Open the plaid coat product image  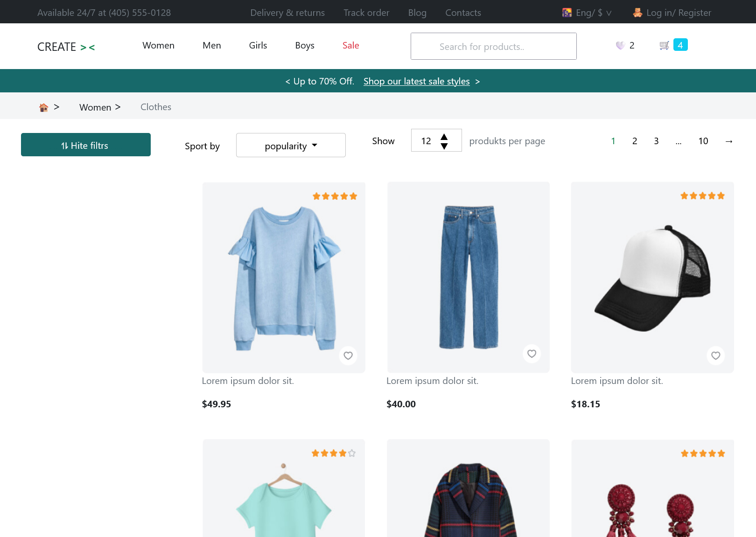pyautogui.click(x=469, y=488)
